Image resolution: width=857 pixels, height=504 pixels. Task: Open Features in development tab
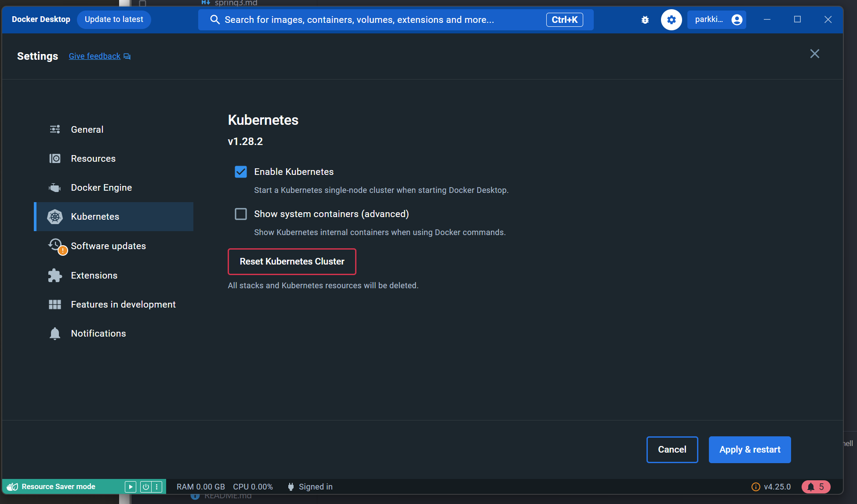point(114,305)
